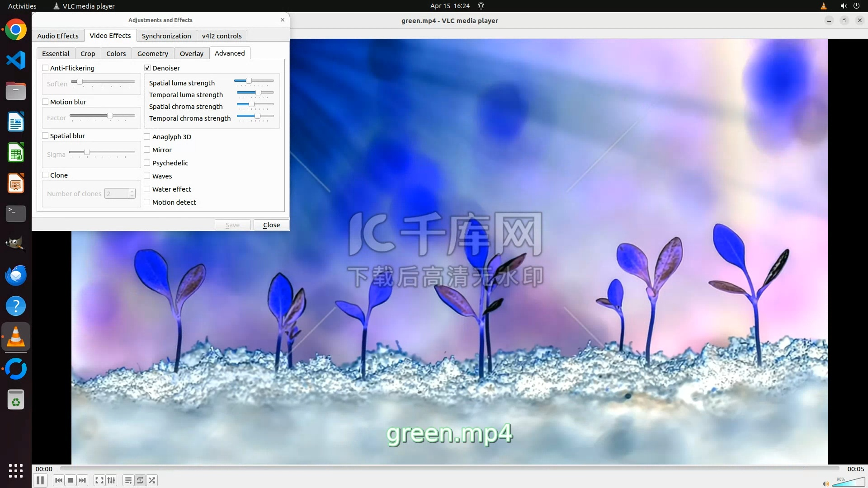Switch the loop repeat mode
The width and height of the screenshot is (868, 488).
click(140, 480)
